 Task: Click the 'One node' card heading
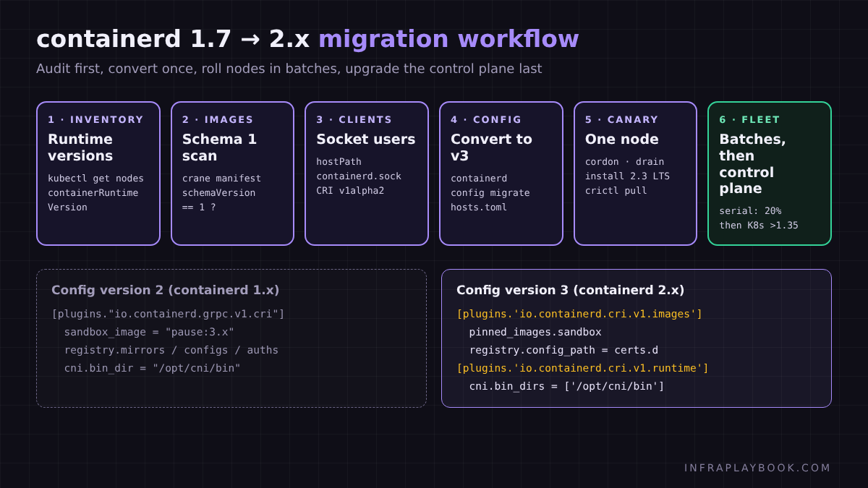(622, 139)
